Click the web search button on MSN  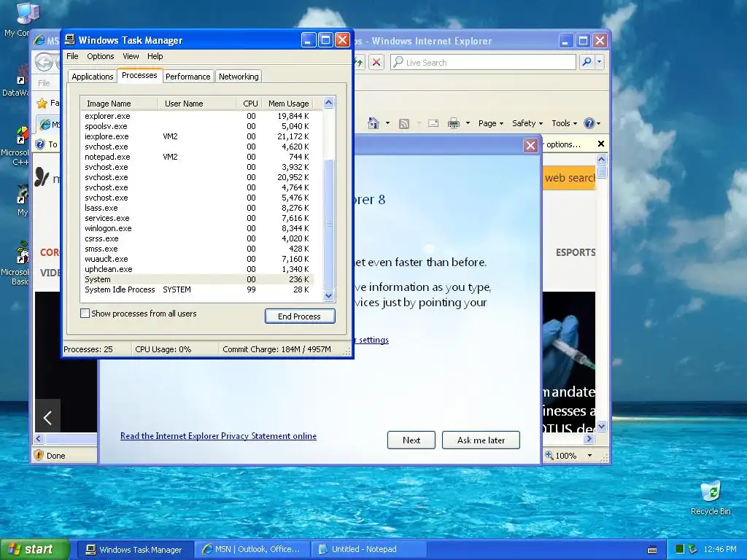(x=569, y=178)
